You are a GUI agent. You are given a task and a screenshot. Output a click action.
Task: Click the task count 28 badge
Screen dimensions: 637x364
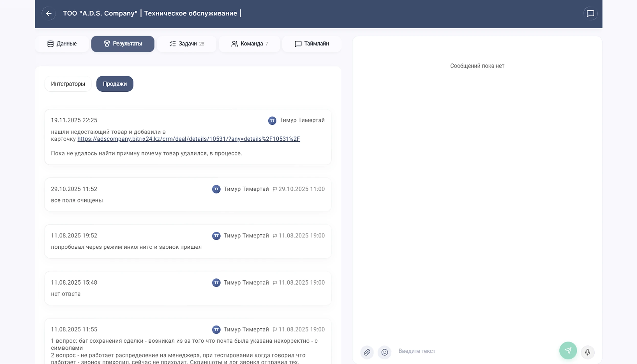[x=202, y=44]
